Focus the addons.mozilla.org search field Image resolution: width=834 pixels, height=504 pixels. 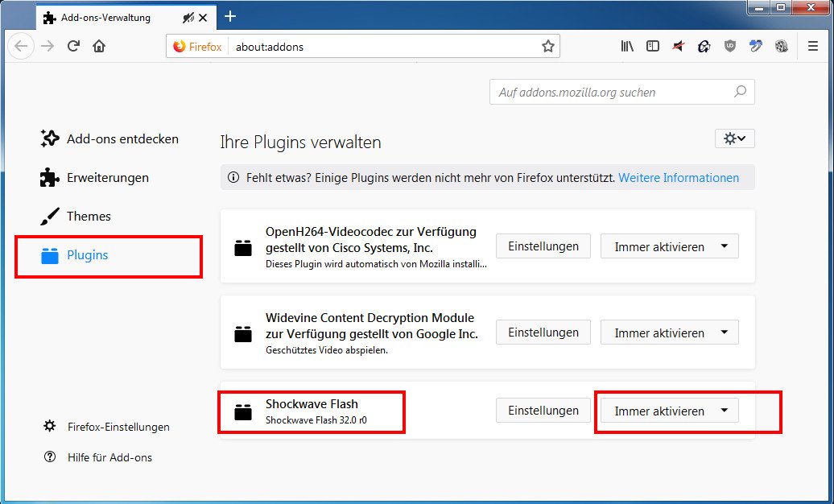pos(621,92)
